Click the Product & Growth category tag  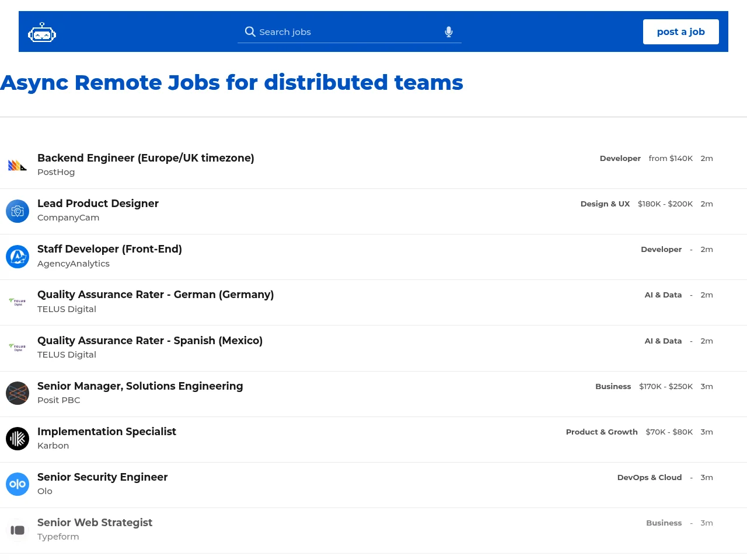click(x=602, y=432)
